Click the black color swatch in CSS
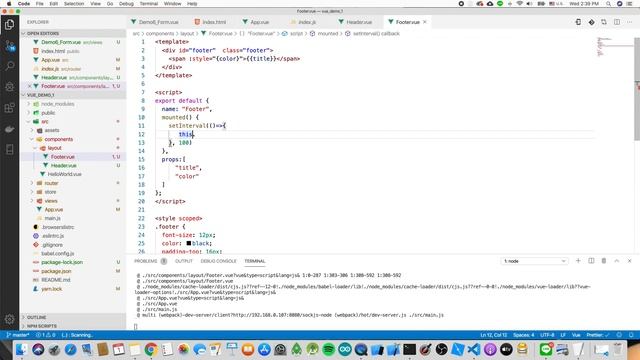Image resolution: width=640 pixels, height=360 pixels. tap(189, 243)
